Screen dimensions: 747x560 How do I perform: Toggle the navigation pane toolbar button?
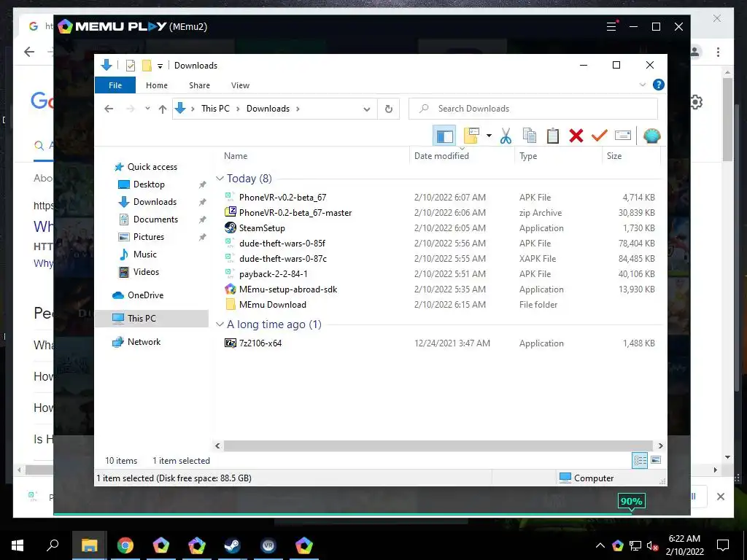pyautogui.click(x=444, y=136)
